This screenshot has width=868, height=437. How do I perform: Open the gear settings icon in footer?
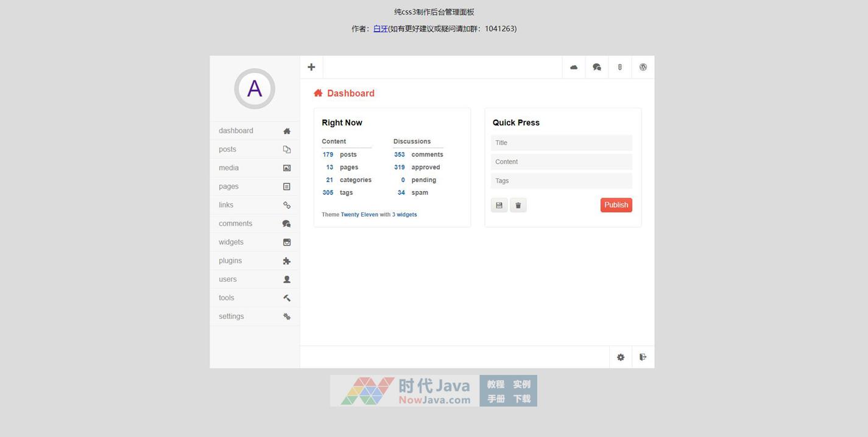point(621,357)
